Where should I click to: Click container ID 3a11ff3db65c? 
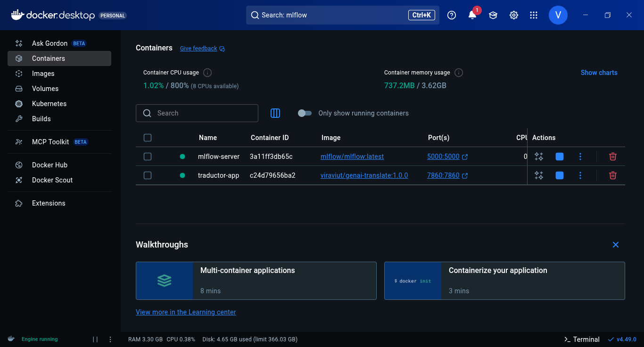coord(271,157)
